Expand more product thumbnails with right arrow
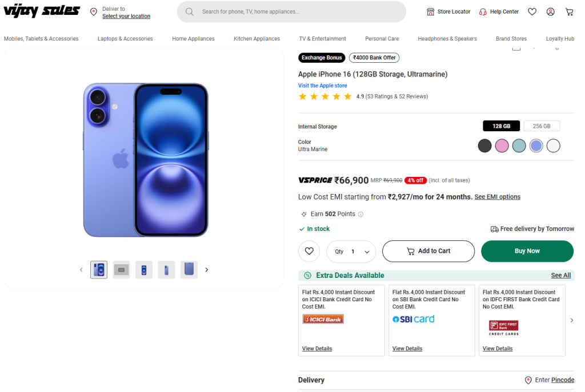The height and width of the screenshot is (392, 585). 207,269
